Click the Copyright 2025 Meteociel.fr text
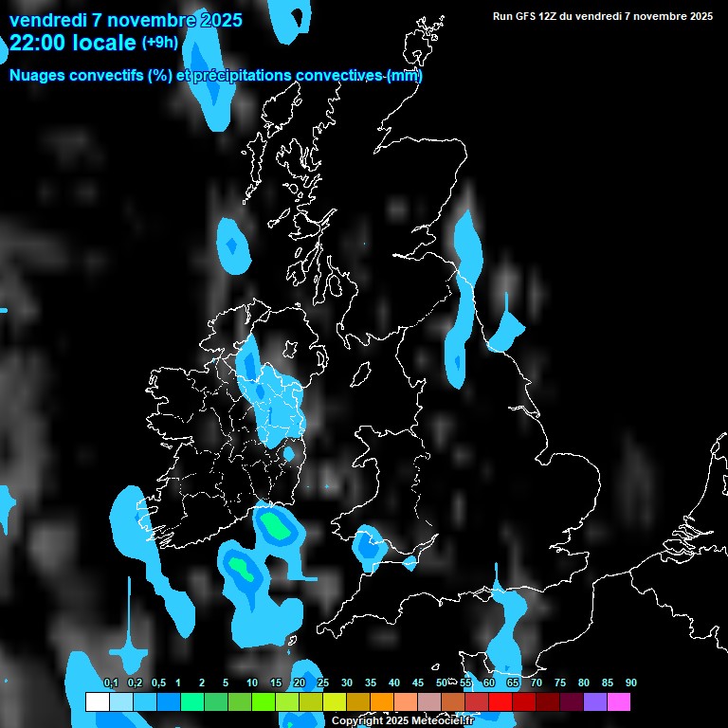 click(402, 721)
